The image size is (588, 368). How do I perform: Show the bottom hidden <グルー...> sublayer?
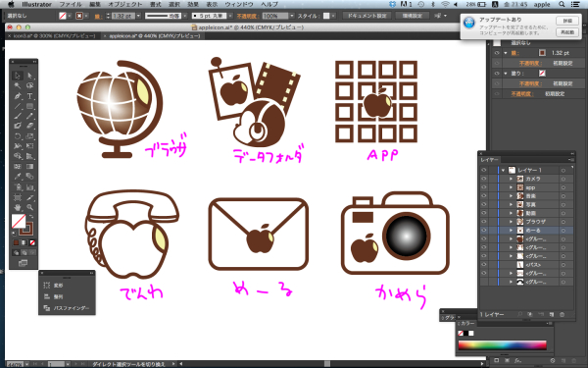pyautogui.click(x=484, y=282)
